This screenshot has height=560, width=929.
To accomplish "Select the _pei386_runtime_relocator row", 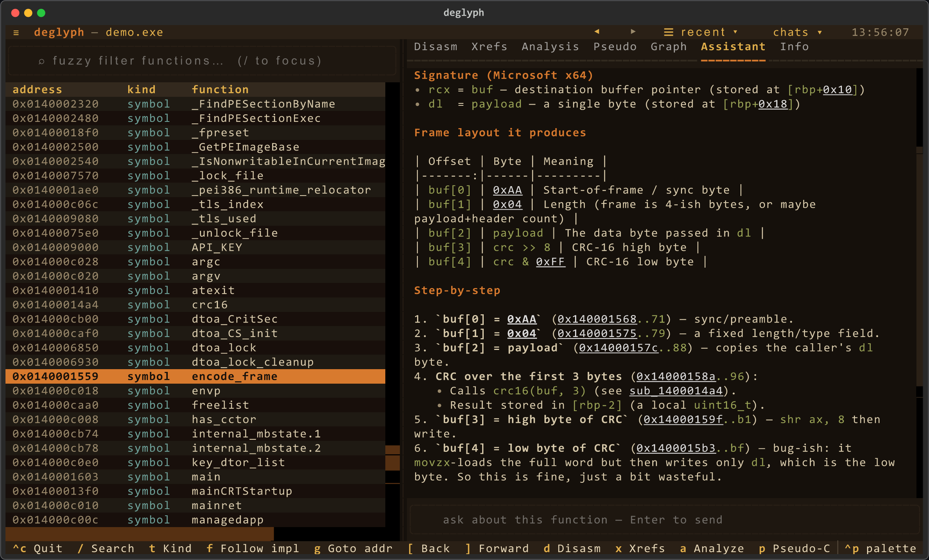I will tap(195, 190).
